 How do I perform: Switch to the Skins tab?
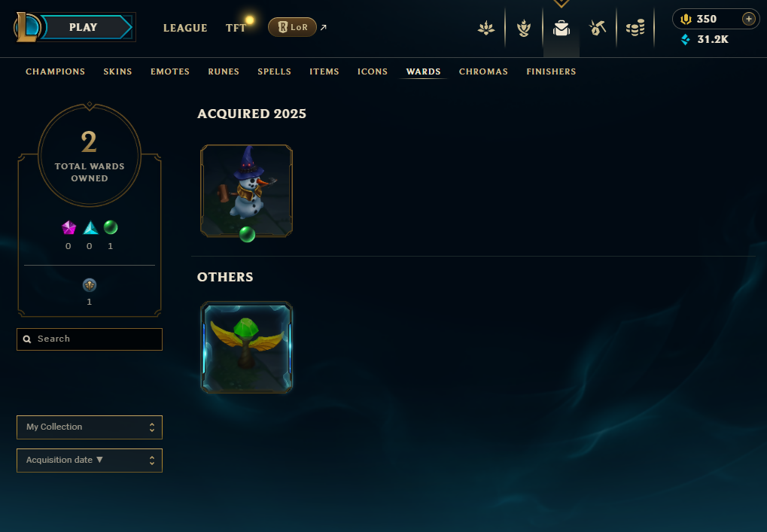coord(117,71)
